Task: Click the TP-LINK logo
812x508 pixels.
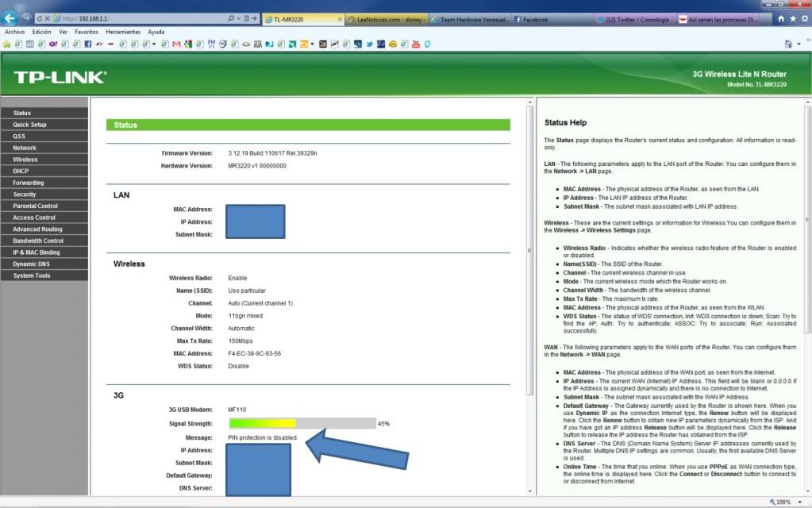Action: 60,77
